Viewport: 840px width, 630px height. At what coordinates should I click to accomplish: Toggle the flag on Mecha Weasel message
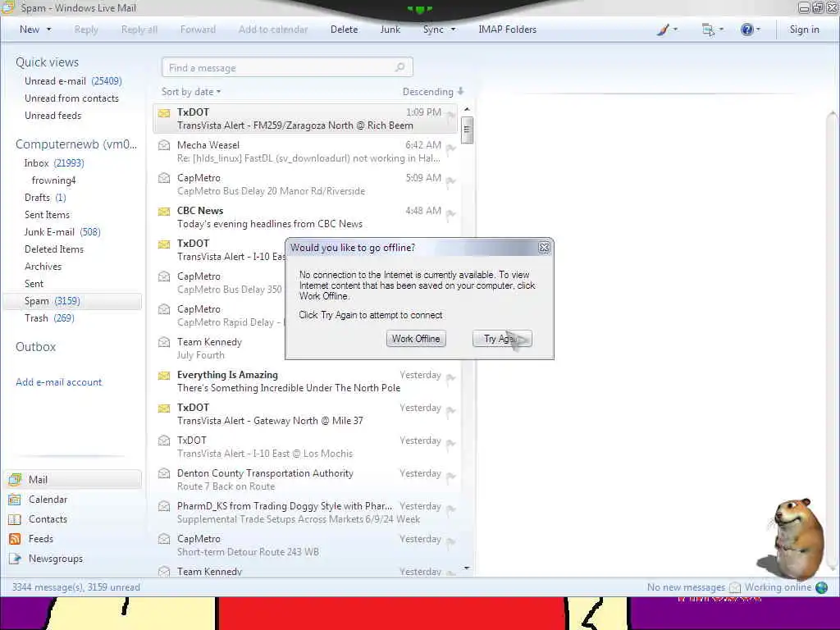point(451,148)
